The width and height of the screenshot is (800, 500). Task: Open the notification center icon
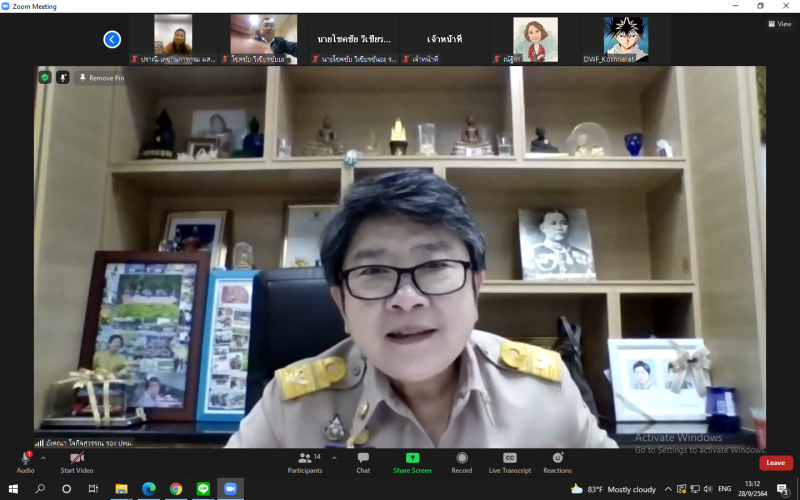(x=783, y=489)
